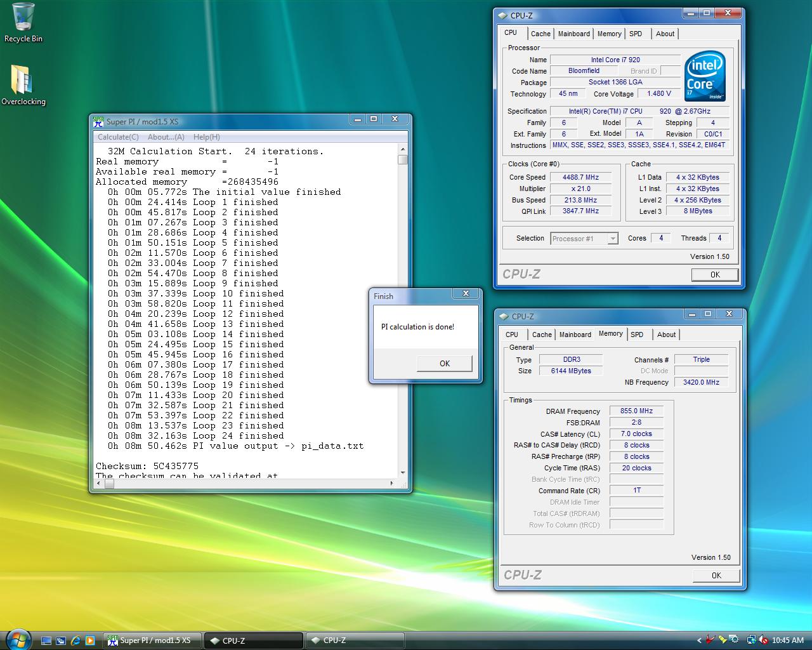Select the Cache tab in top CPU-Z window

[540, 34]
